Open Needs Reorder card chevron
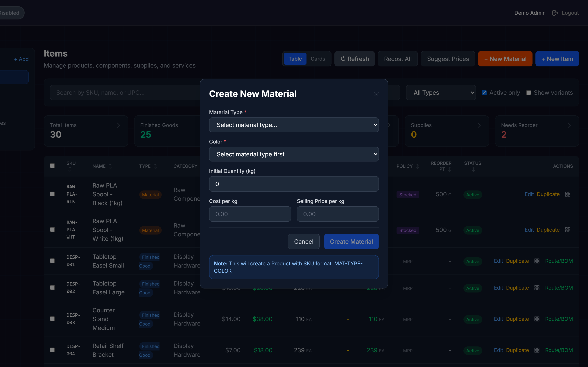Screen dimensions: 588x367 coord(569,125)
